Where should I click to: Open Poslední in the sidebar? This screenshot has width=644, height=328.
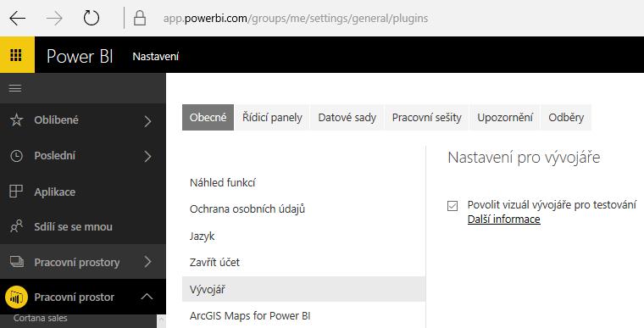55,156
